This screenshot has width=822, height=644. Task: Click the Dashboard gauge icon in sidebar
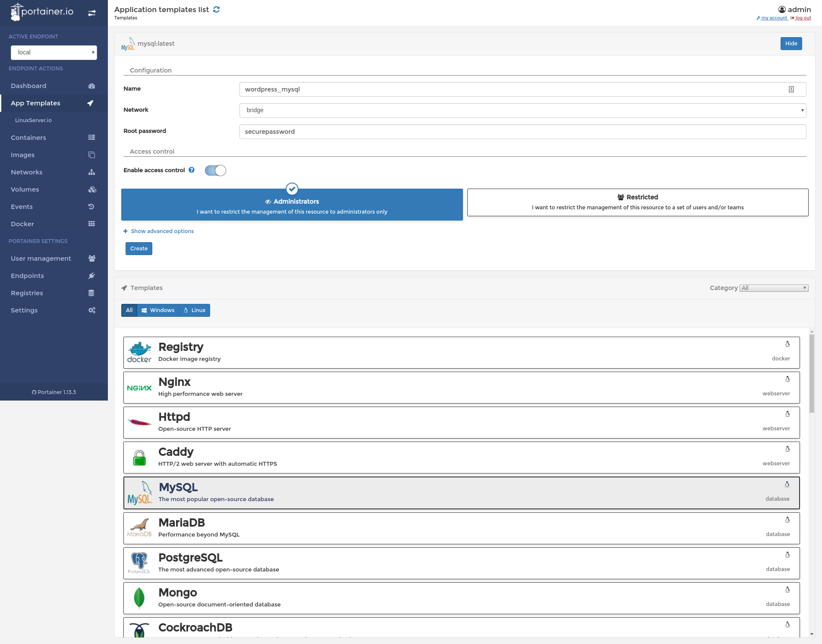91,86
